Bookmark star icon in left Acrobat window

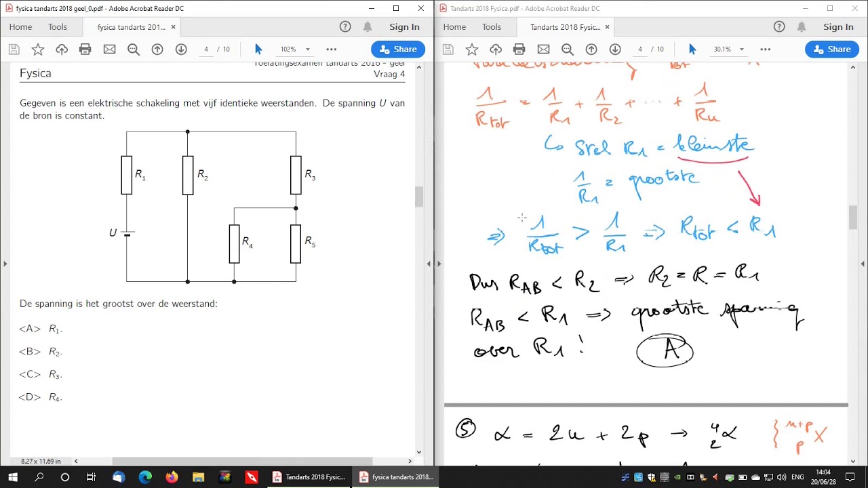tap(38, 49)
